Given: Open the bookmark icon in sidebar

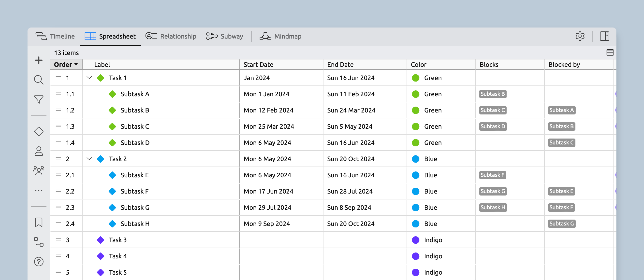Looking at the screenshot, I should click(x=39, y=222).
